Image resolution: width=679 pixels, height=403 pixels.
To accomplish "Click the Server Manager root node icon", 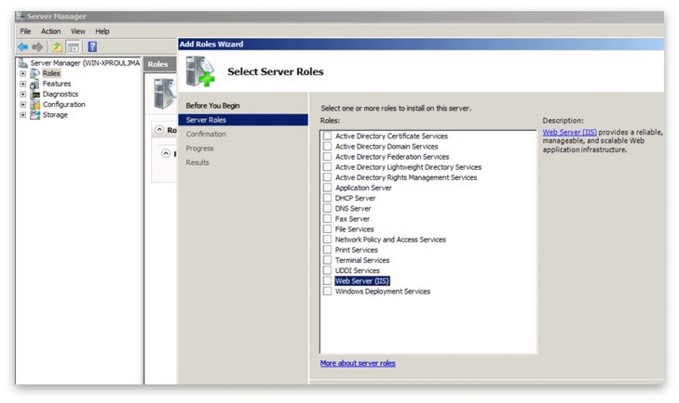I will coord(23,63).
